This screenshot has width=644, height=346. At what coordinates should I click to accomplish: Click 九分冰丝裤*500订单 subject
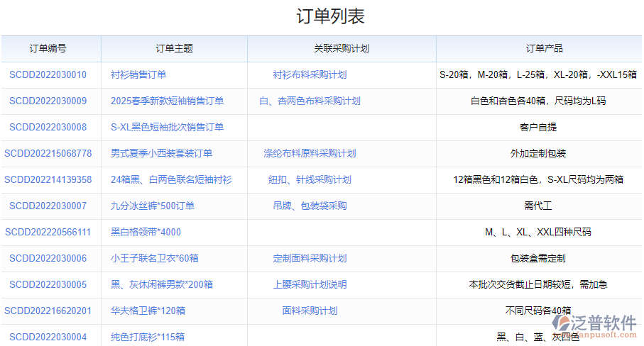[153, 206]
